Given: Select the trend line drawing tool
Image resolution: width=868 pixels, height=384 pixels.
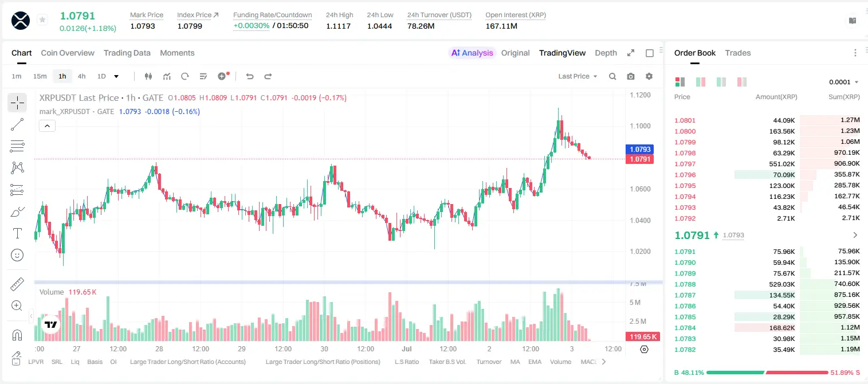Looking at the screenshot, I should coord(17,124).
